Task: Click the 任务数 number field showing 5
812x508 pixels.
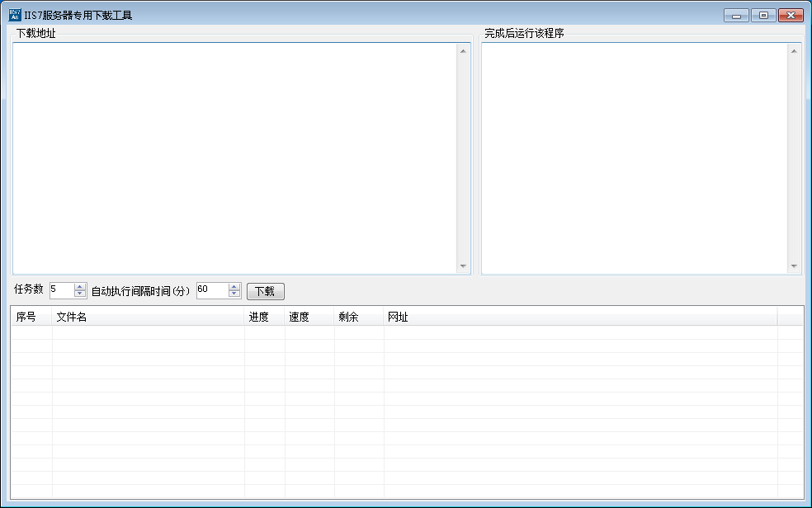Action: tap(62, 290)
